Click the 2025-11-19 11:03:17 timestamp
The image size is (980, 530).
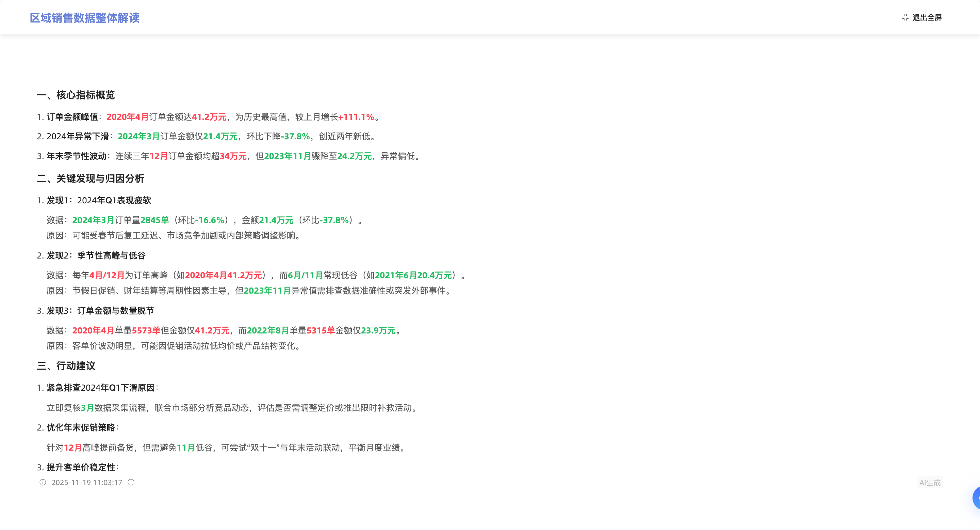(87, 482)
